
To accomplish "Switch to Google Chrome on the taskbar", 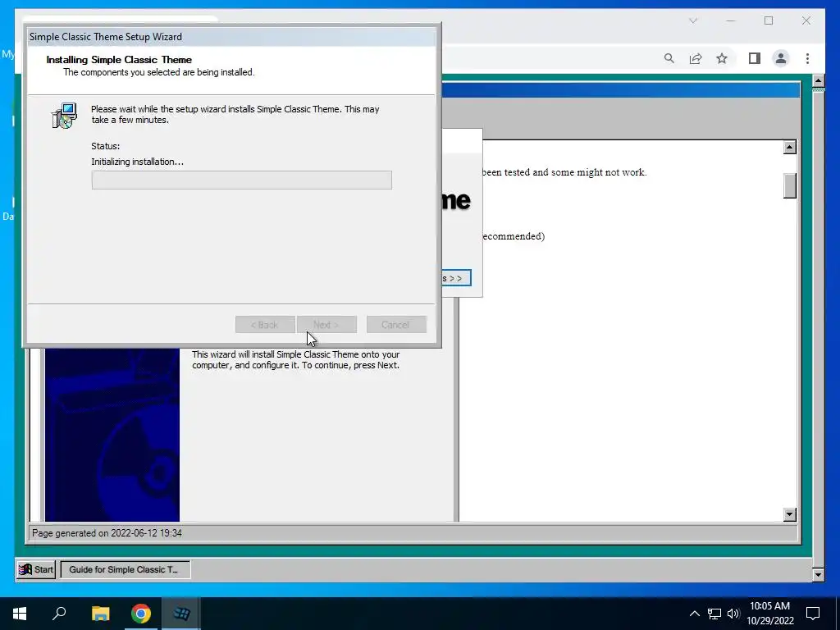I will tap(141, 614).
